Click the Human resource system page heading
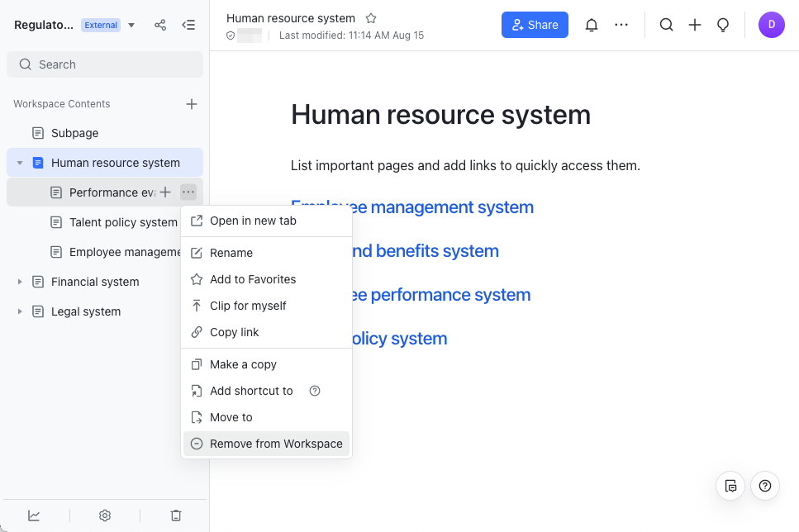The height and width of the screenshot is (532, 799). [440, 115]
